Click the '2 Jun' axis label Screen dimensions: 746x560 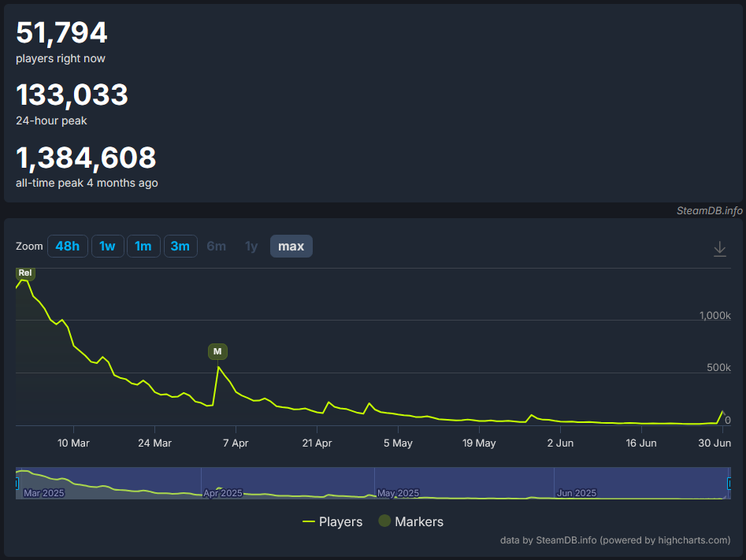pos(560,443)
